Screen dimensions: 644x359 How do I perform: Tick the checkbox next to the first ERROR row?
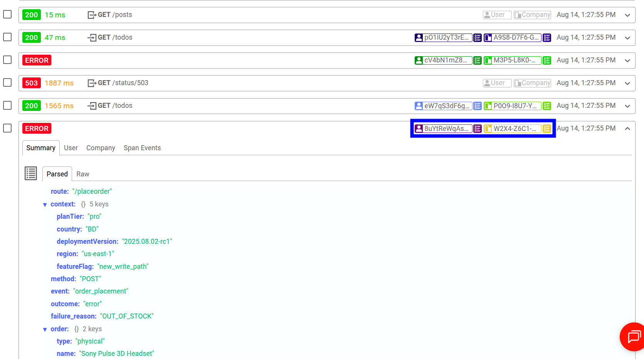7,60
